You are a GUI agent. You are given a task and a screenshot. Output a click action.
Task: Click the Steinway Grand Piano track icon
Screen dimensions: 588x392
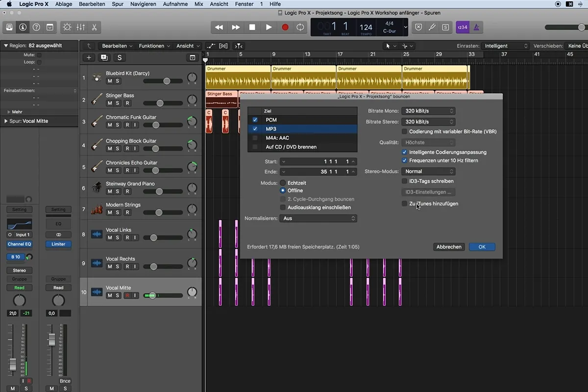[97, 188]
